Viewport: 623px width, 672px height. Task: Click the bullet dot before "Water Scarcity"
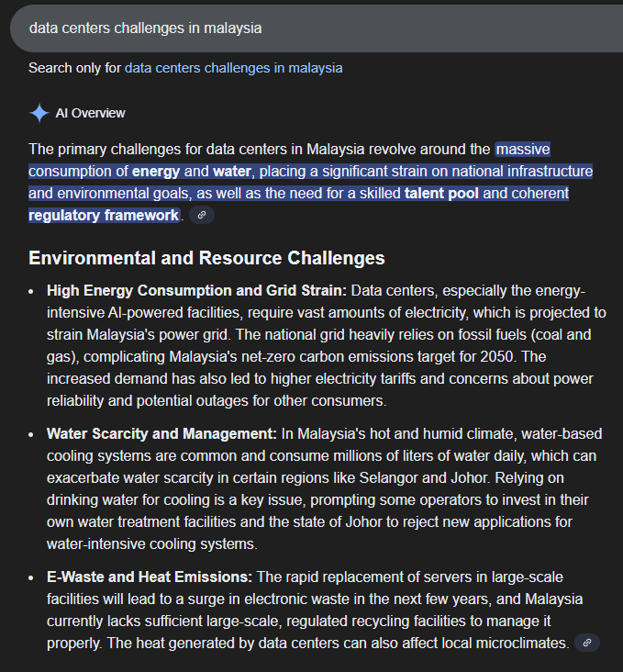33,433
